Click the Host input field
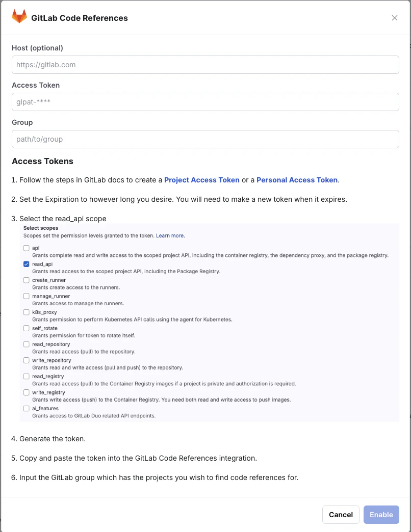The height and width of the screenshot is (532, 411). (x=205, y=65)
